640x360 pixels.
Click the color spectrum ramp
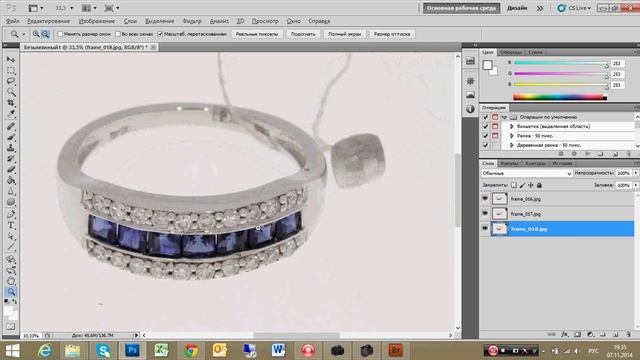pos(560,97)
